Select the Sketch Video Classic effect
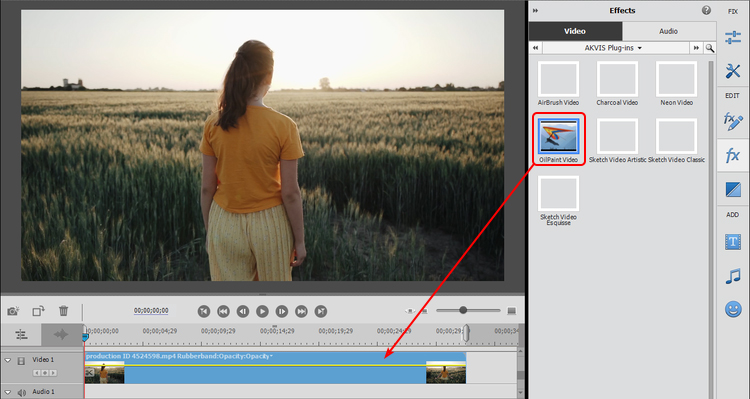The height and width of the screenshot is (399, 750). tap(676, 141)
